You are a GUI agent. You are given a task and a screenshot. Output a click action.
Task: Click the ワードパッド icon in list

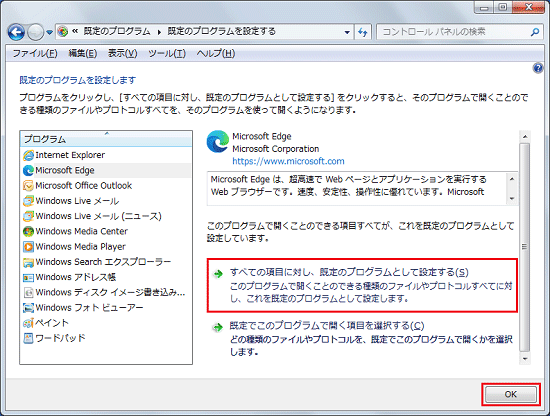coord(28,338)
